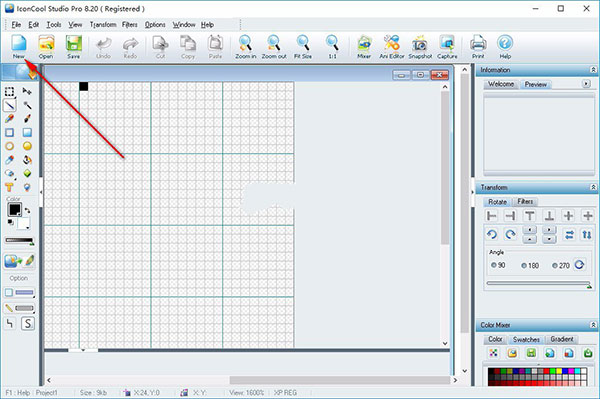600x399 pixels.
Task: Click the canvas vertical scrollbar
Action: (x=445, y=215)
